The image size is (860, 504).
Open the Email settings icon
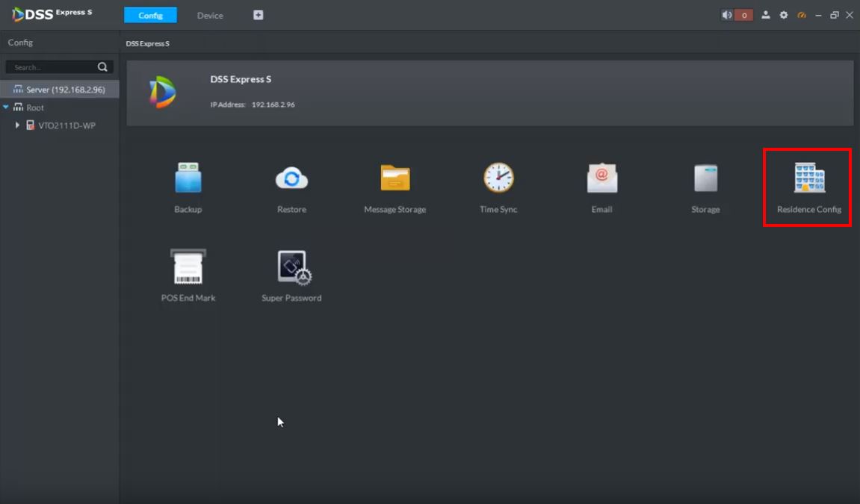601,178
